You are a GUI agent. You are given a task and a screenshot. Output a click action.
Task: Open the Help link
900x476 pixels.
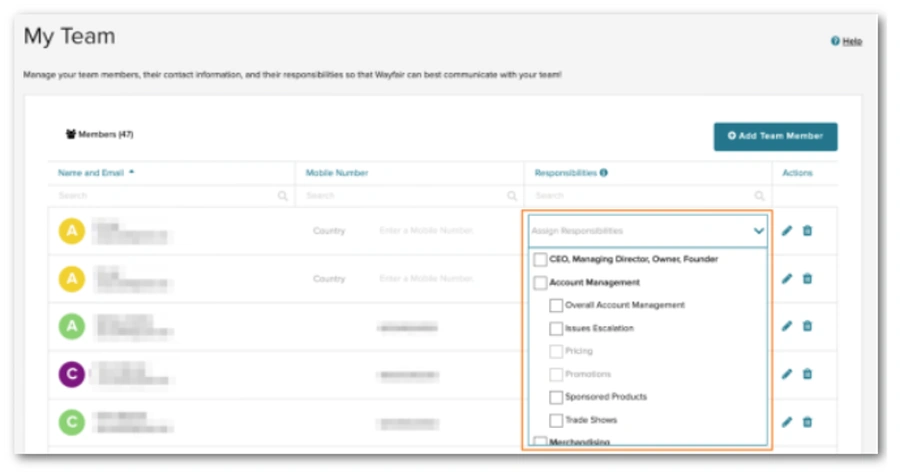point(852,41)
